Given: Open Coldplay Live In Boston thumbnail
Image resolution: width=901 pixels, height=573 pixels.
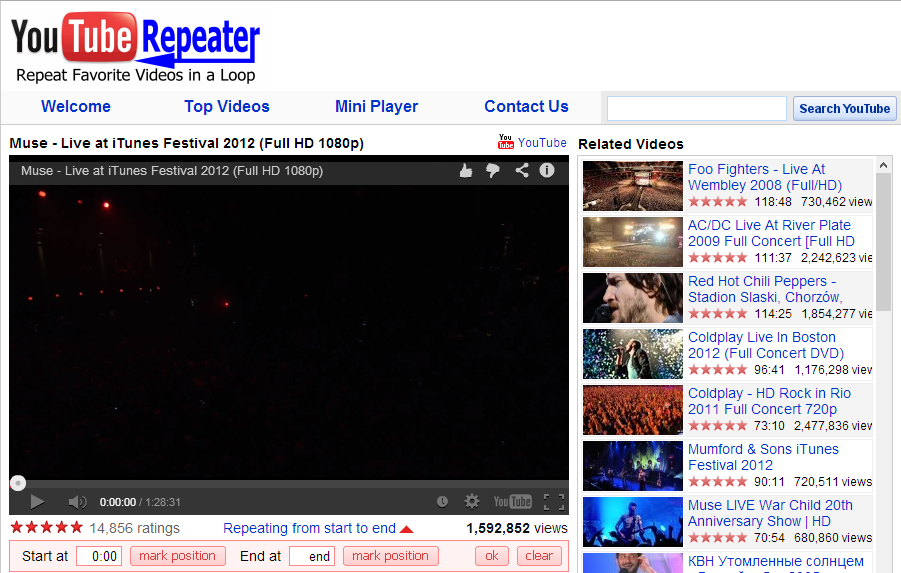Looking at the screenshot, I should pos(633,353).
